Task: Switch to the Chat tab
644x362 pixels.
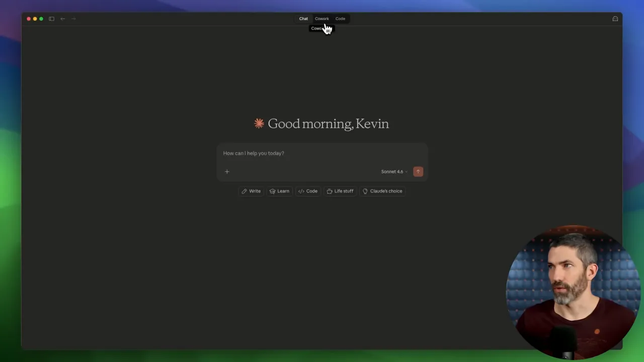Action: [x=303, y=19]
